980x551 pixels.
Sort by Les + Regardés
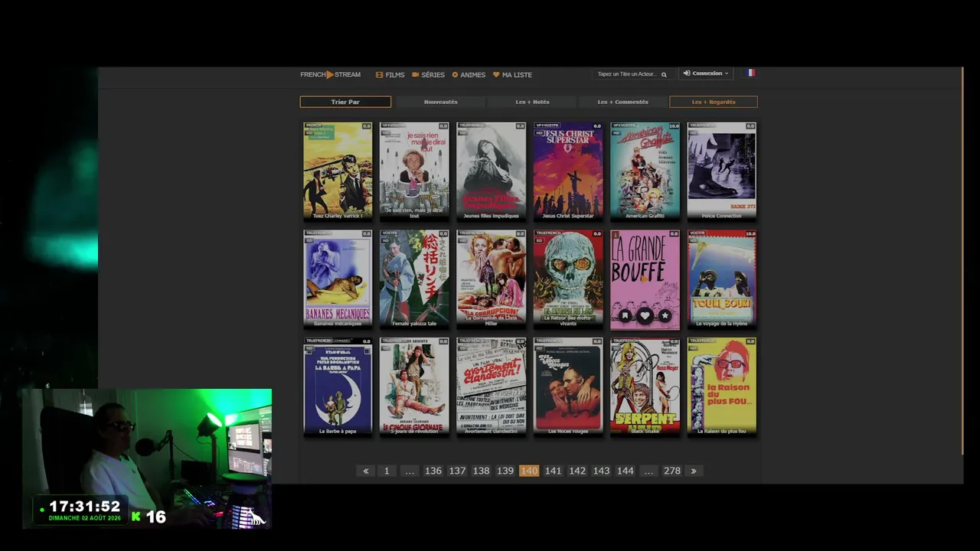click(714, 102)
